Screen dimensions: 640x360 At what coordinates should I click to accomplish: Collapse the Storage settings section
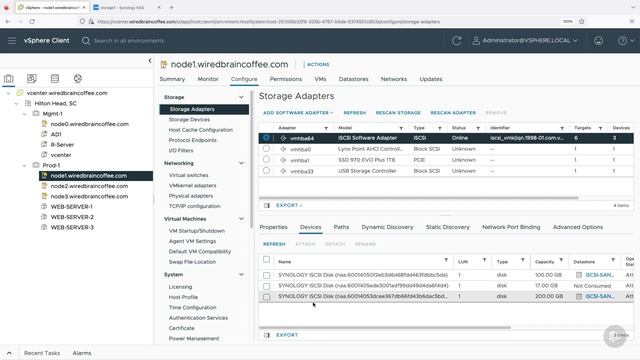[241, 97]
